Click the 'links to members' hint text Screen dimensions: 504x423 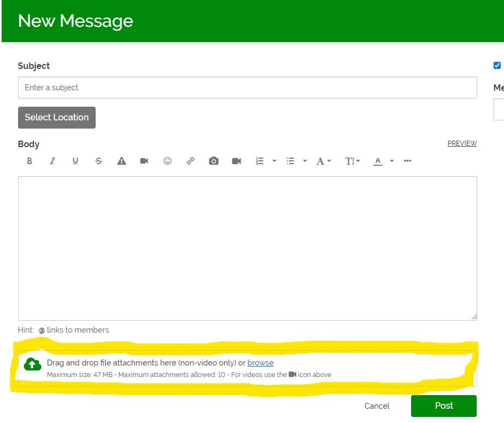click(78, 330)
